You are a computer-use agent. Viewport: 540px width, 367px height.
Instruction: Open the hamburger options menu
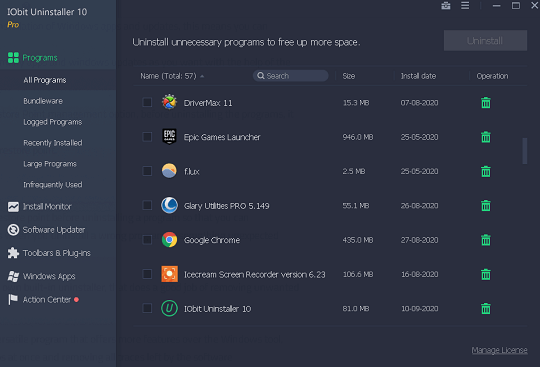point(465,6)
